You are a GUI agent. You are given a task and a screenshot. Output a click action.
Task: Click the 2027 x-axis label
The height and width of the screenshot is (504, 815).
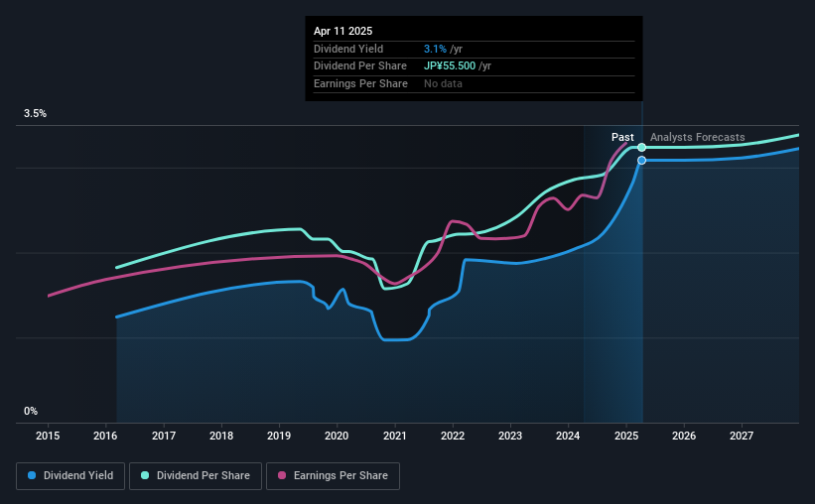click(x=742, y=436)
